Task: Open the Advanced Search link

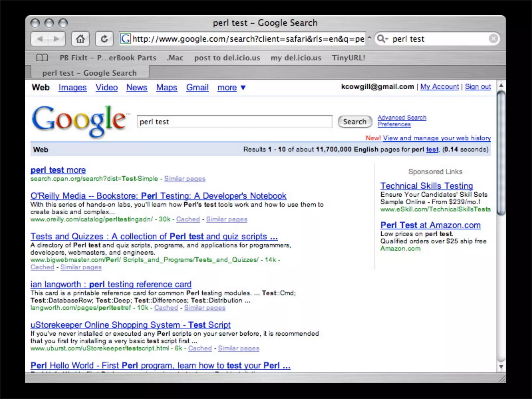Action: point(402,117)
